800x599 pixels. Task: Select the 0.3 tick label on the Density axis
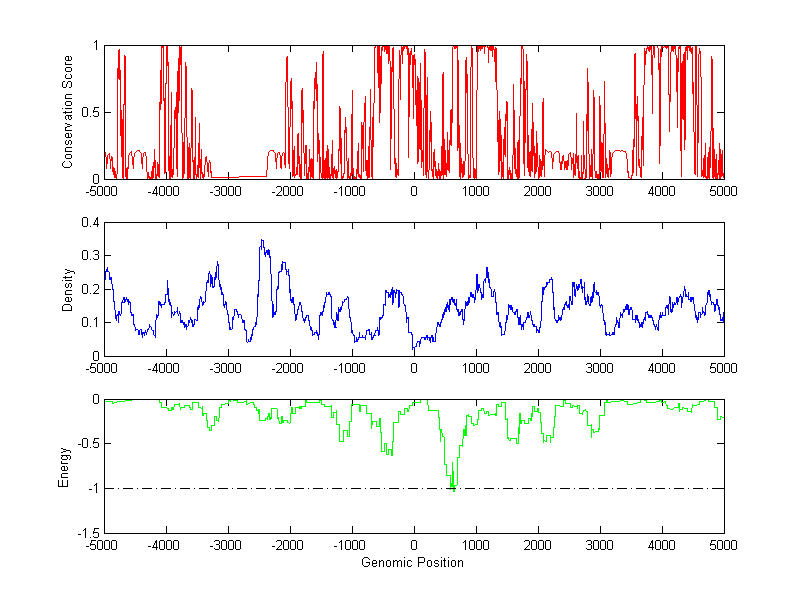click(90, 255)
